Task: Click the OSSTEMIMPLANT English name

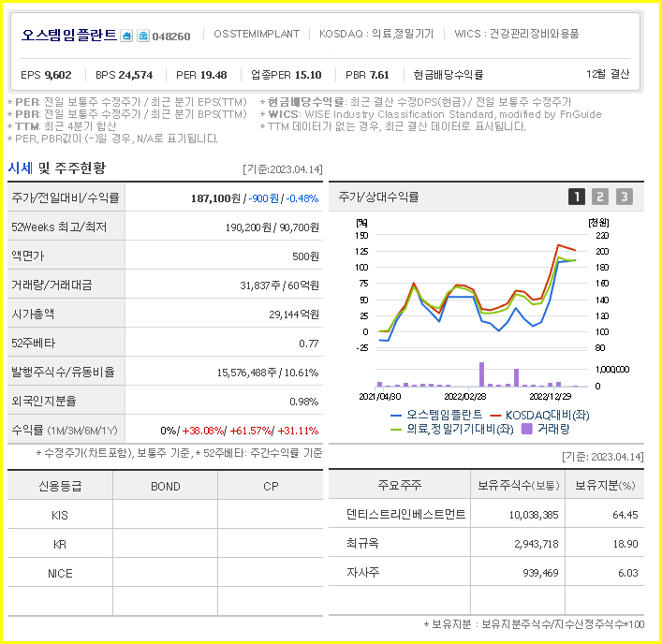Action: point(257,34)
